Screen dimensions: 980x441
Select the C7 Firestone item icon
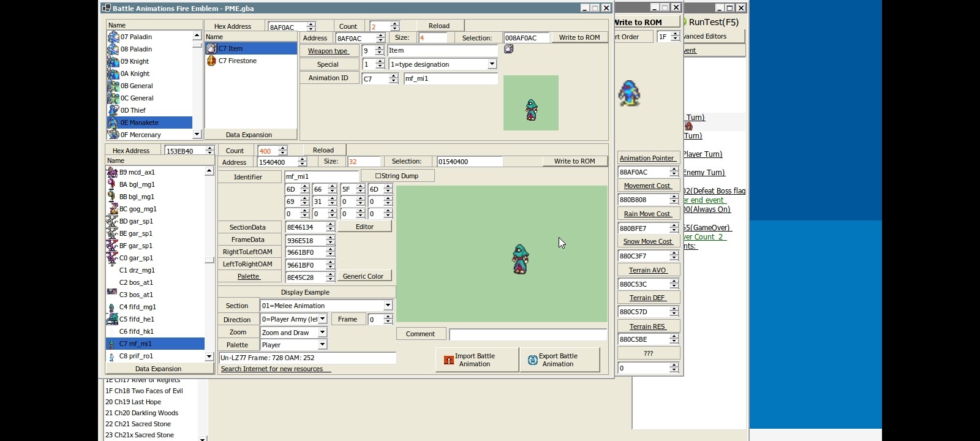[x=211, y=61]
